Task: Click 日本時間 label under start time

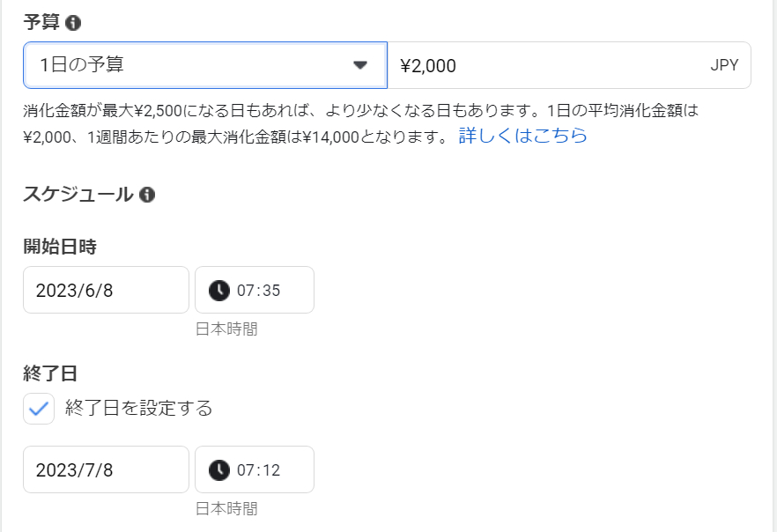Action: [226, 329]
